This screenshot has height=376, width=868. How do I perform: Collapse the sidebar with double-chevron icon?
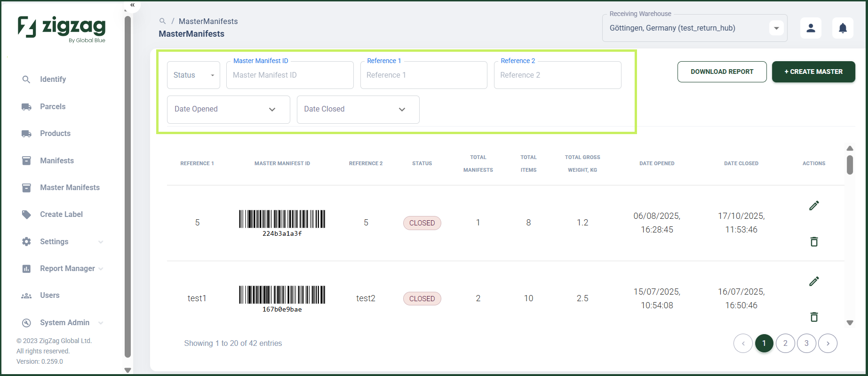133,5
